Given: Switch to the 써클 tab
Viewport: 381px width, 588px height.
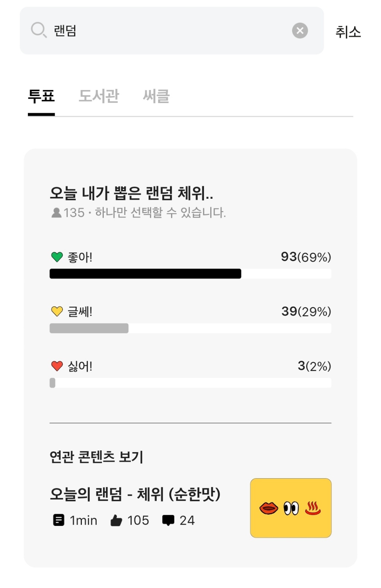Looking at the screenshot, I should pos(156,96).
